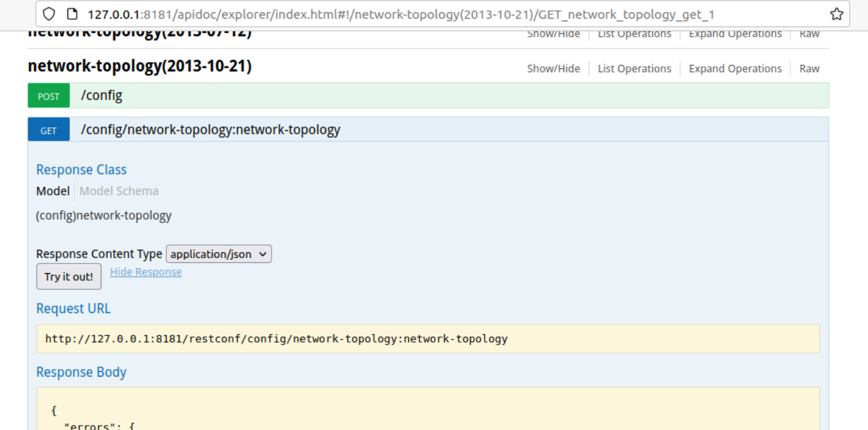Image resolution: width=868 pixels, height=430 pixels.
Task: Click the blue GET method badge
Action: pyautogui.click(x=49, y=130)
